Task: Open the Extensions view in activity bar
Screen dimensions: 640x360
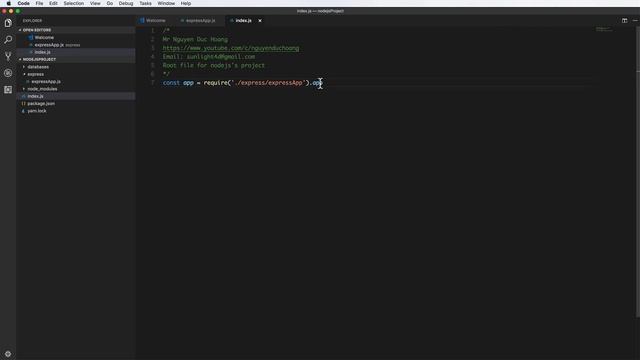Action: [x=8, y=89]
